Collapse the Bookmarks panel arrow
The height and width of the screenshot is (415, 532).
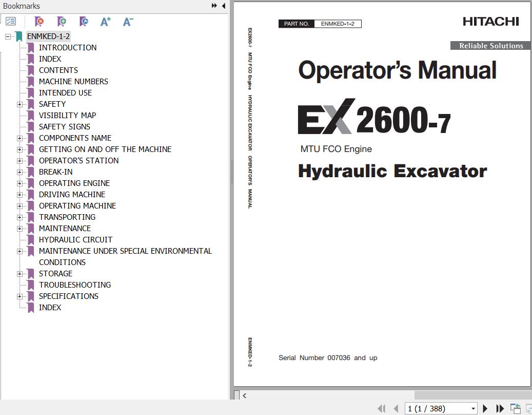pos(224,6)
